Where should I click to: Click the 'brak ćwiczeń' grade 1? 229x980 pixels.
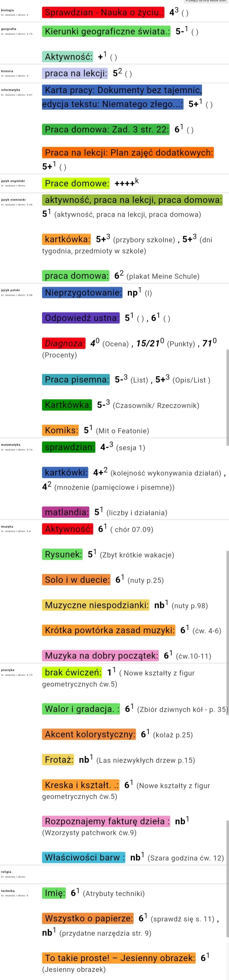[110, 673]
